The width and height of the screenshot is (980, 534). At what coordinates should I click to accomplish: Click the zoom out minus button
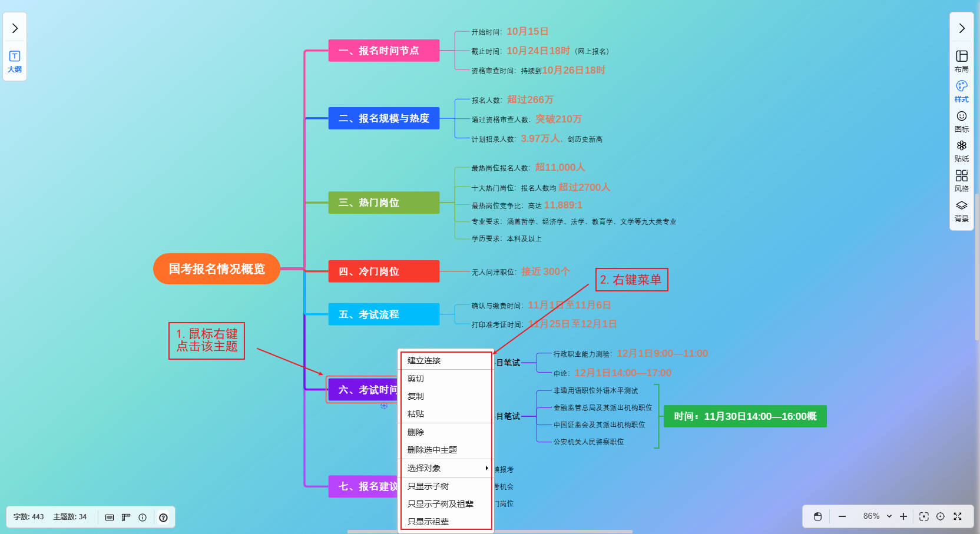tap(842, 516)
